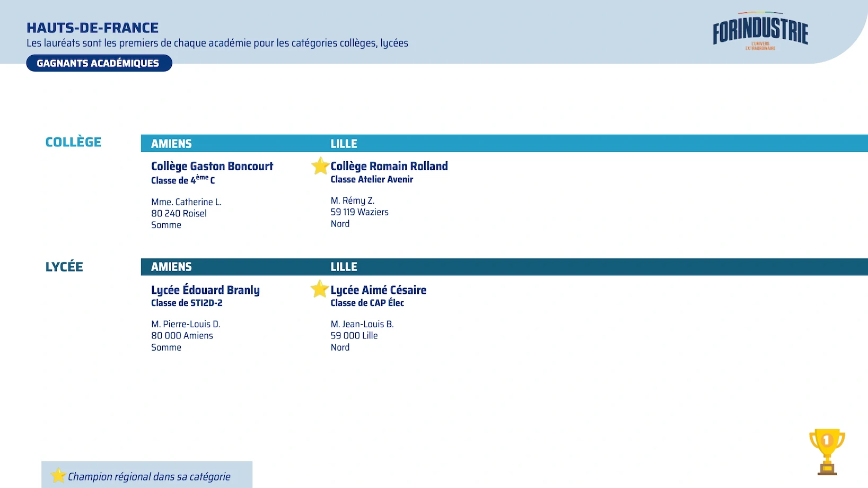Click the Gagnants Académiques badge
868x488 pixels.
(x=99, y=63)
